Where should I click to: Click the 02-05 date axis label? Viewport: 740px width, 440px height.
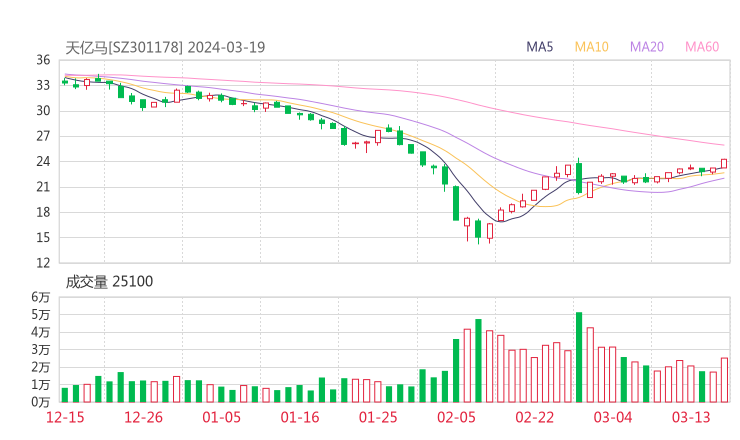pyautogui.click(x=456, y=417)
